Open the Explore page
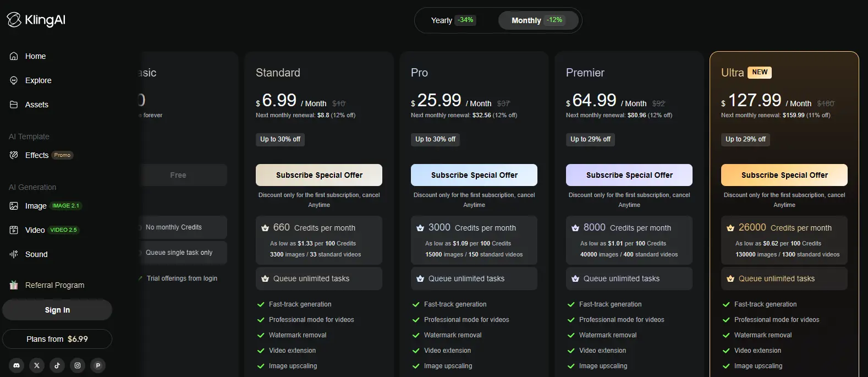Image resolution: width=868 pixels, height=377 pixels. (x=38, y=80)
